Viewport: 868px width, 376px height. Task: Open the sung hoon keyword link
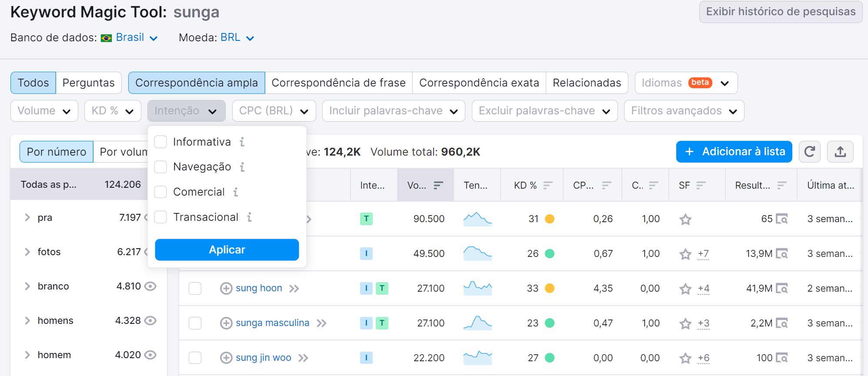259,288
